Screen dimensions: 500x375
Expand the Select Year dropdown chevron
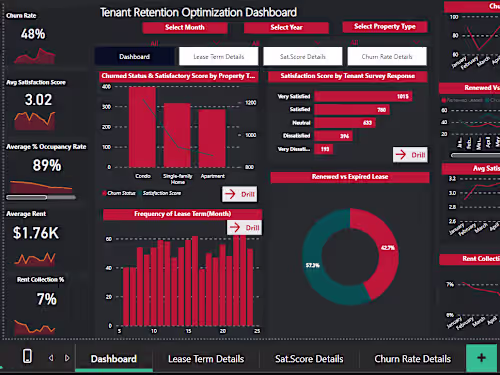click(x=317, y=43)
